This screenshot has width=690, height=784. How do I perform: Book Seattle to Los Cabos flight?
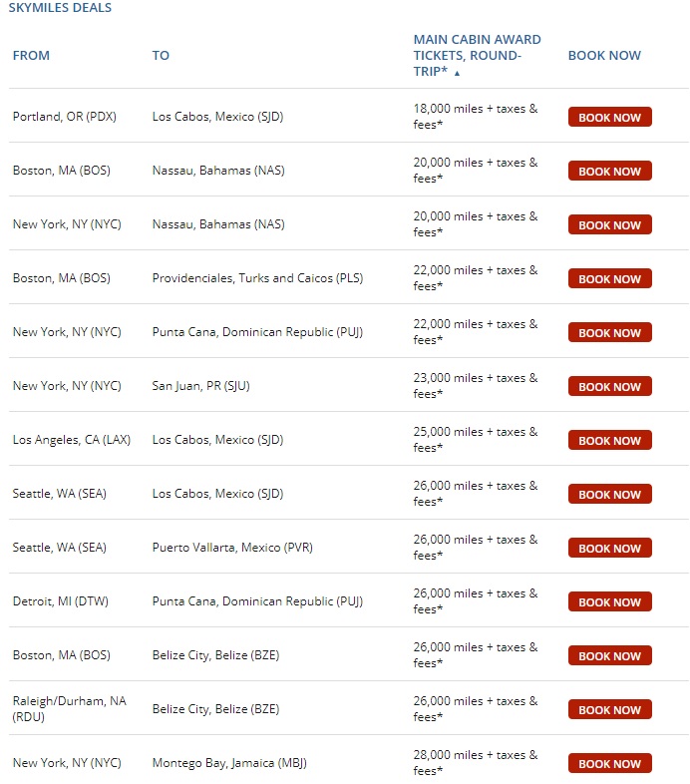pos(609,495)
